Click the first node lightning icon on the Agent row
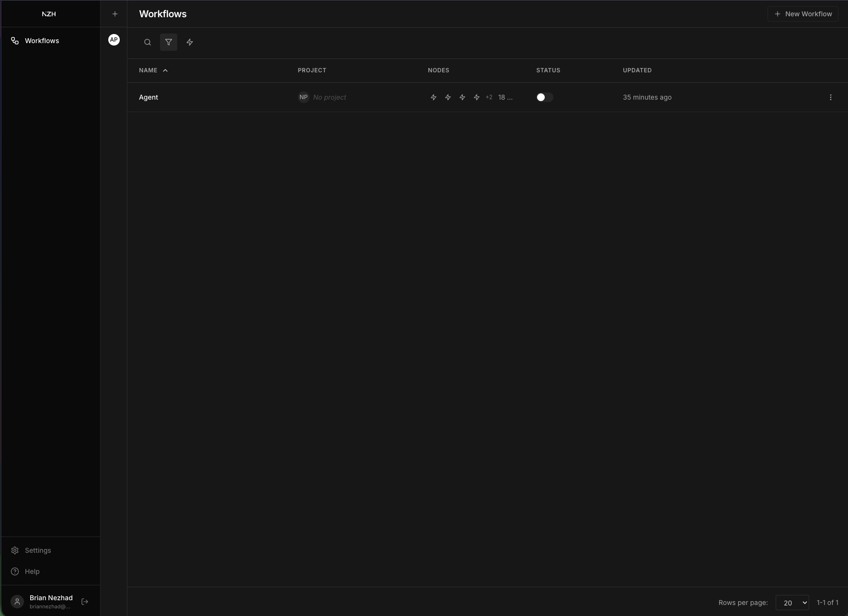The width and height of the screenshot is (848, 616). [x=434, y=97]
